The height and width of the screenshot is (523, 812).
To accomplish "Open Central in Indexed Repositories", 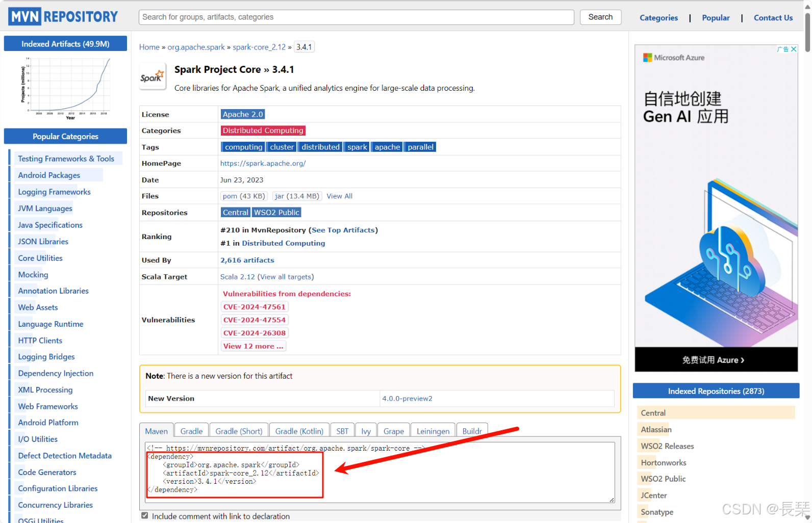I will pyautogui.click(x=653, y=413).
